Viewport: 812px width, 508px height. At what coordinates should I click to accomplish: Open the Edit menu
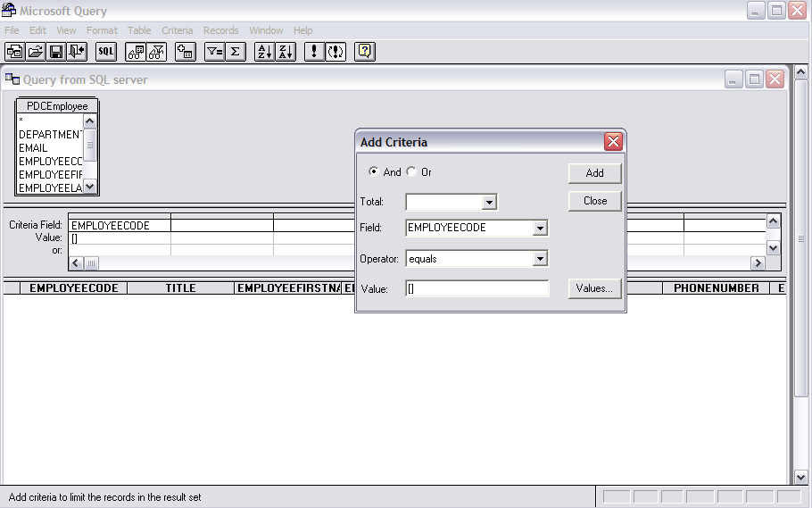37,30
